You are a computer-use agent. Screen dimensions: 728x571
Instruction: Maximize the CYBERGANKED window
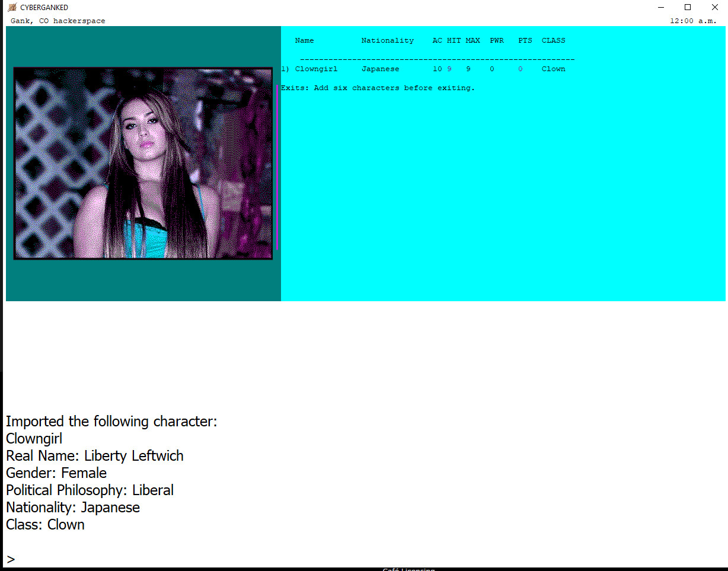pos(687,7)
